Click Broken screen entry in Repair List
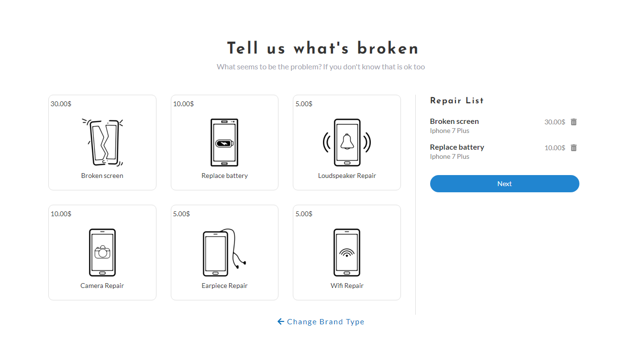633x364 pixels. point(454,121)
